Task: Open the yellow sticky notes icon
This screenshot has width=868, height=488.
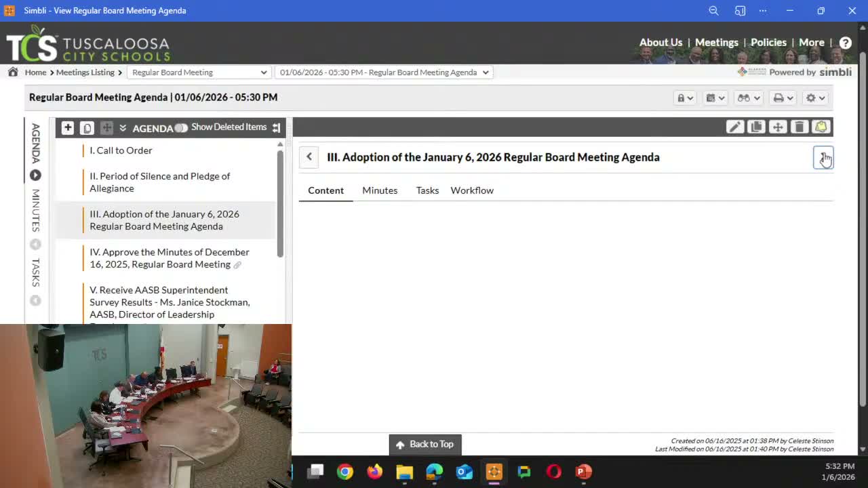Action: 821,127
